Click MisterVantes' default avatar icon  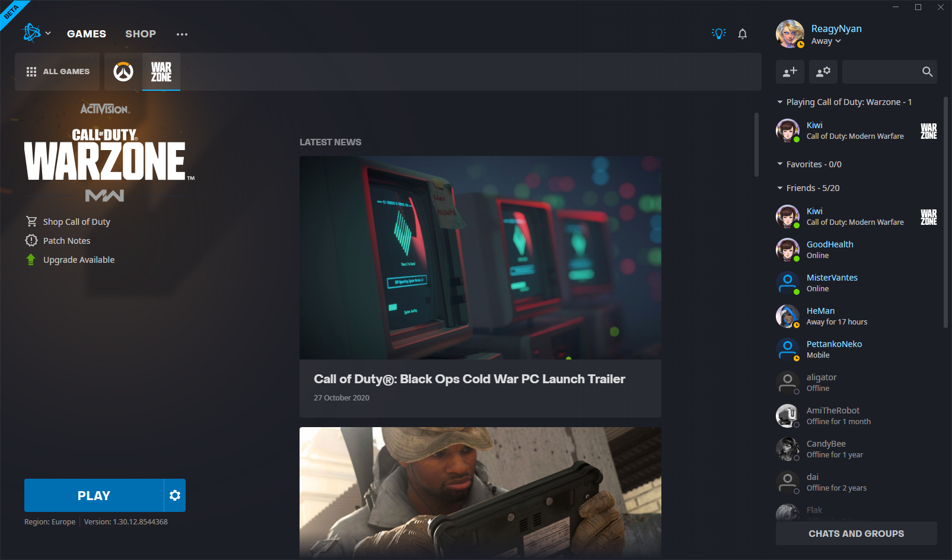(788, 283)
